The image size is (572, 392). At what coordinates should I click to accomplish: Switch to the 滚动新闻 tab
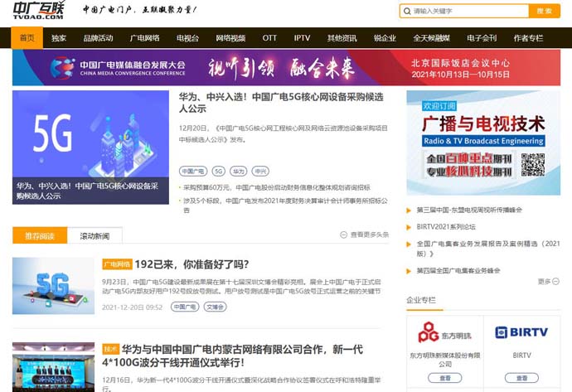(95, 236)
